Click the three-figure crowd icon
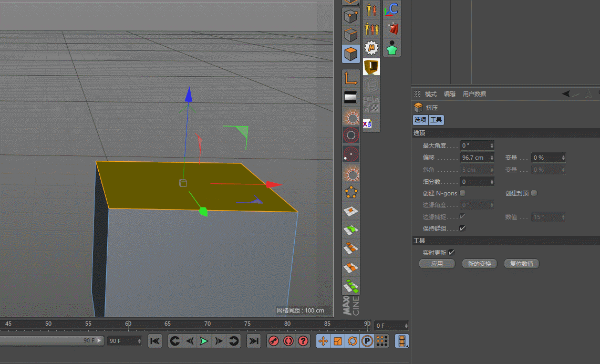The height and width of the screenshot is (364, 600). 371,29
